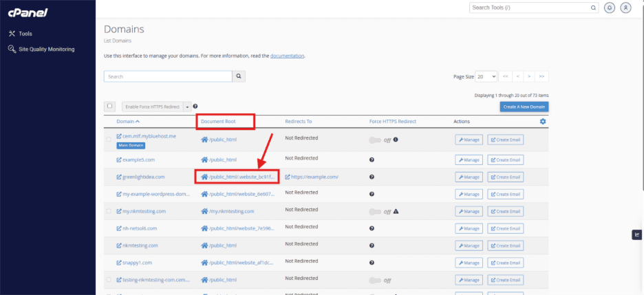Click info icon beside cem.mlf.mybluehost.me HTTPS toggle
The width and height of the screenshot is (644, 295).
(x=396, y=140)
